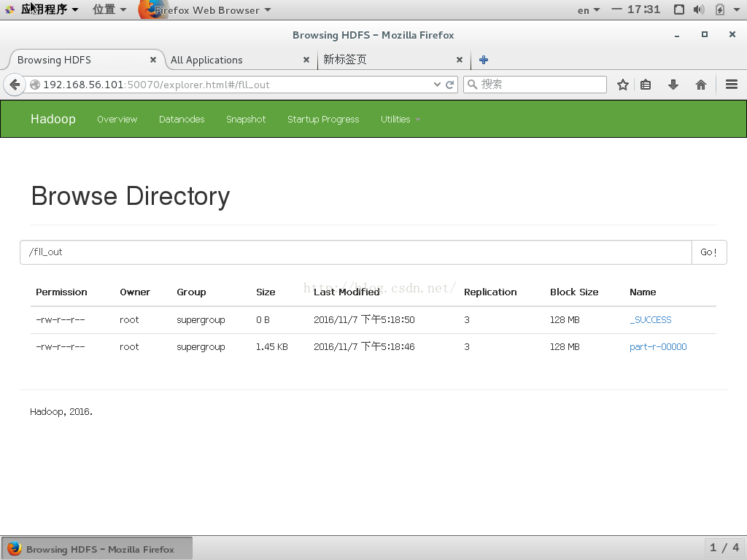Go back using the browser back arrow
This screenshot has width=747, height=560.
[15, 85]
